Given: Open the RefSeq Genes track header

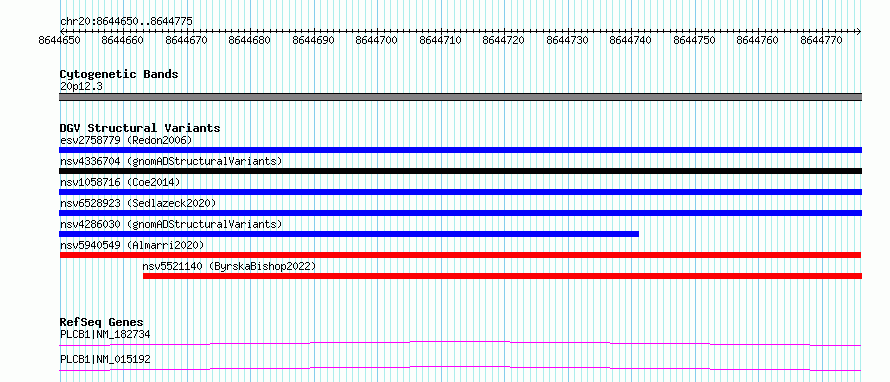Looking at the screenshot, I should click(x=102, y=322).
